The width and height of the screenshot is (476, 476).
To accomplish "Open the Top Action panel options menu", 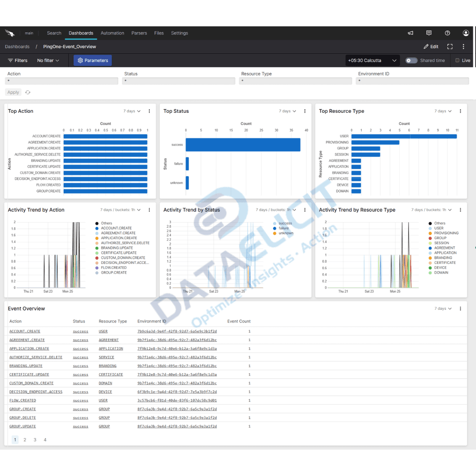I will (x=149, y=111).
